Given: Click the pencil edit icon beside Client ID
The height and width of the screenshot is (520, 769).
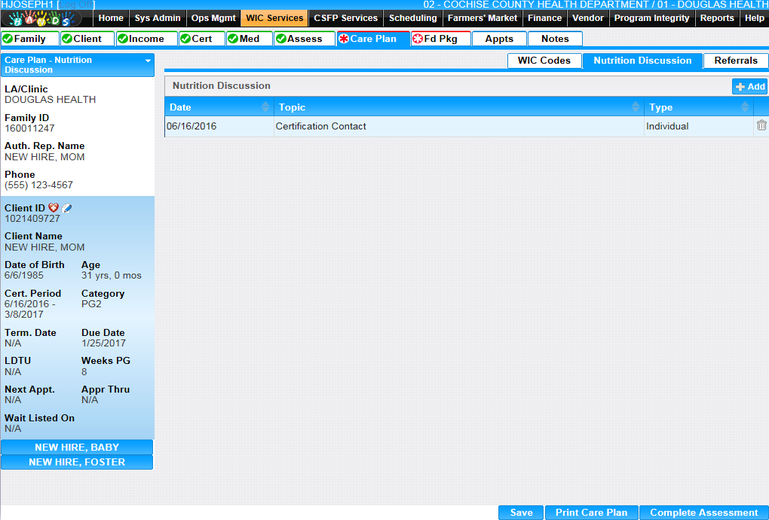Looking at the screenshot, I should click(67, 208).
